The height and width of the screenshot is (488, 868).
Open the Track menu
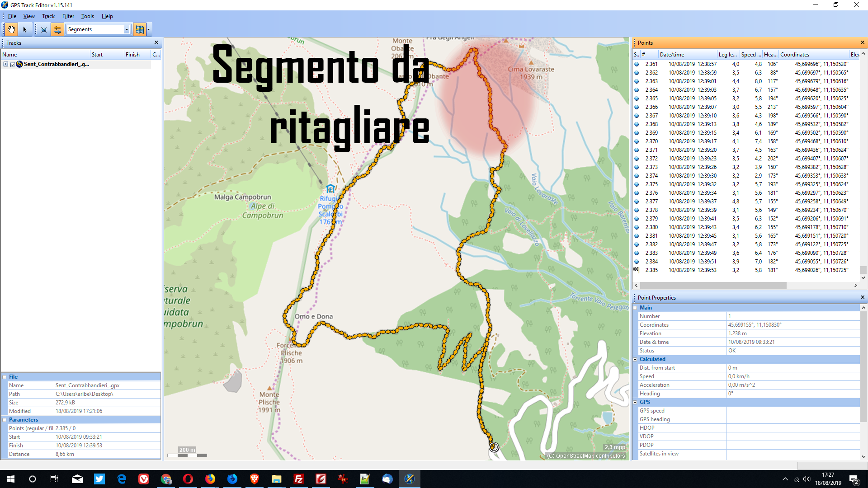(x=48, y=16)
